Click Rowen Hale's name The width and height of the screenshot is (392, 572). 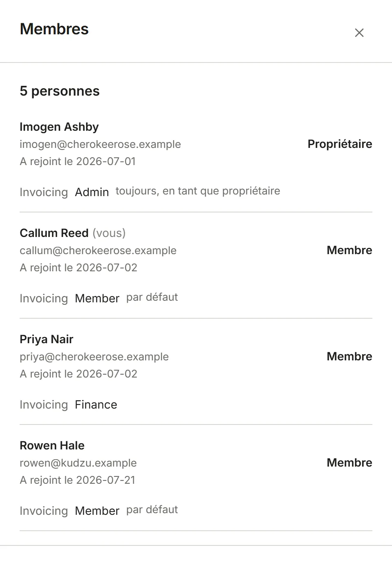tap(52, 445)
